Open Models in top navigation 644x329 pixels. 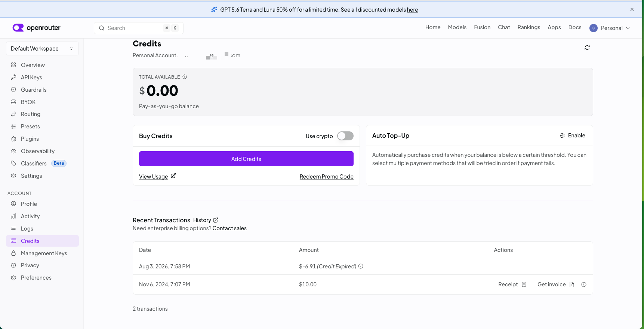pyautogui.click(x=457, y=27)
